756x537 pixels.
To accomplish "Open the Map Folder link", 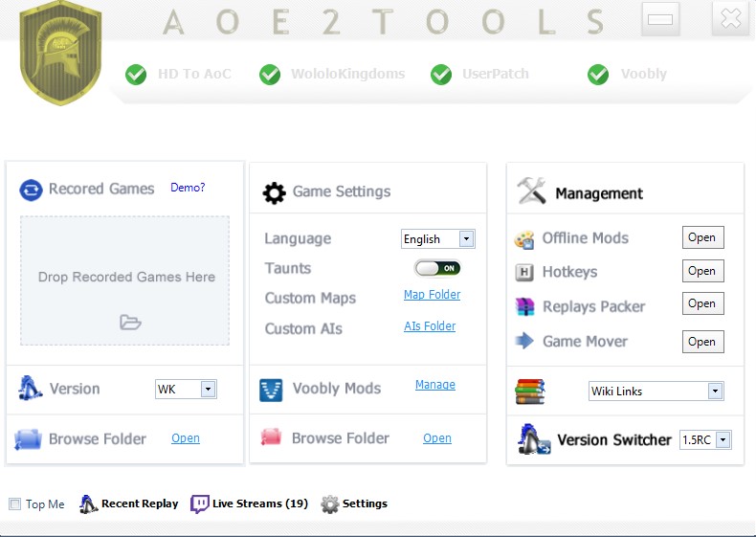I will (x=432, y=295).
